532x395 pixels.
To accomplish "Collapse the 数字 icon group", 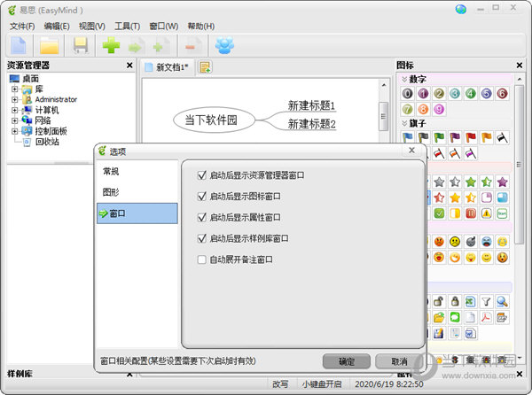I will (x=404, y=80).
